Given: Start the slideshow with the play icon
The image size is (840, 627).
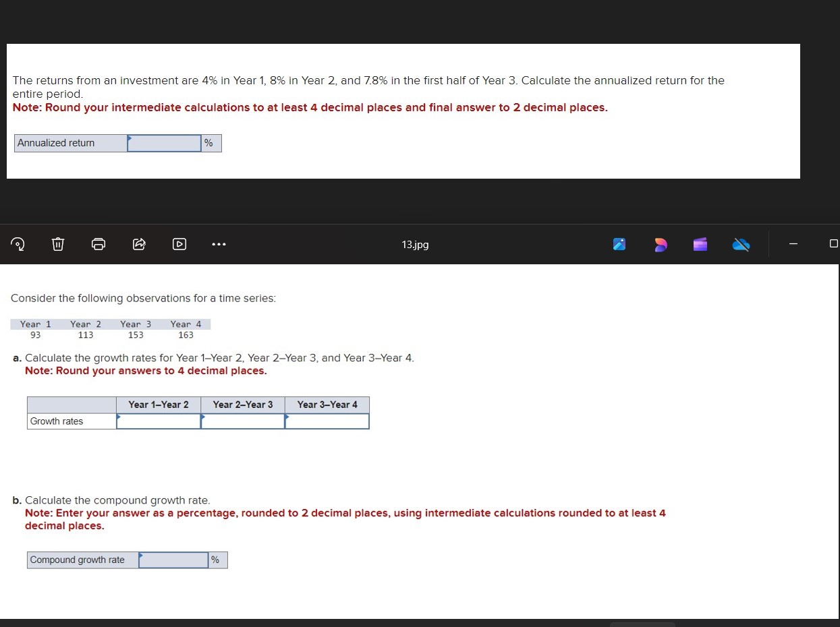Looking at the screenshot, I should [179, 244].
